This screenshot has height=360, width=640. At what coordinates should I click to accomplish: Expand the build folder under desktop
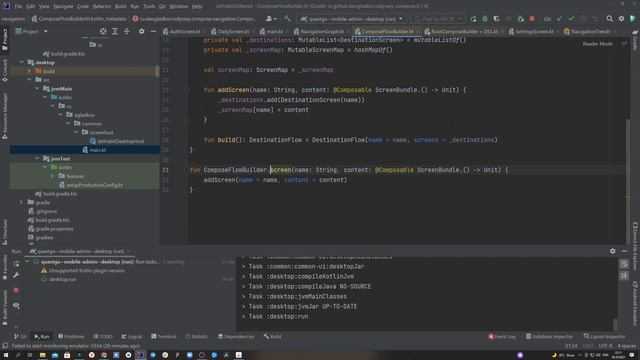pos(29,71)
